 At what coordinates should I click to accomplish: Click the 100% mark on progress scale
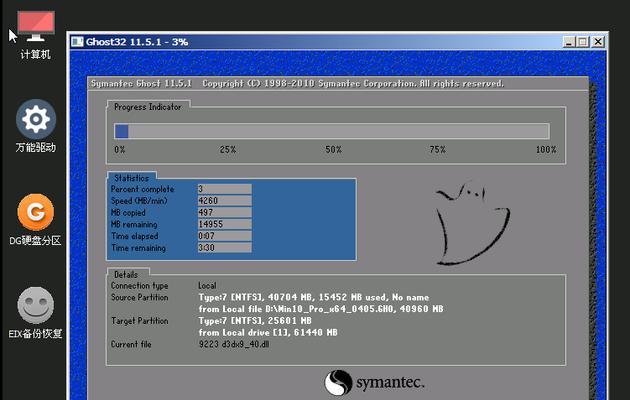546,150
